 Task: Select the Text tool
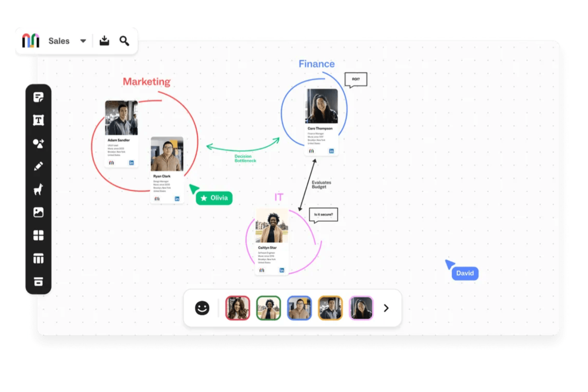click(x=39, y=120)
